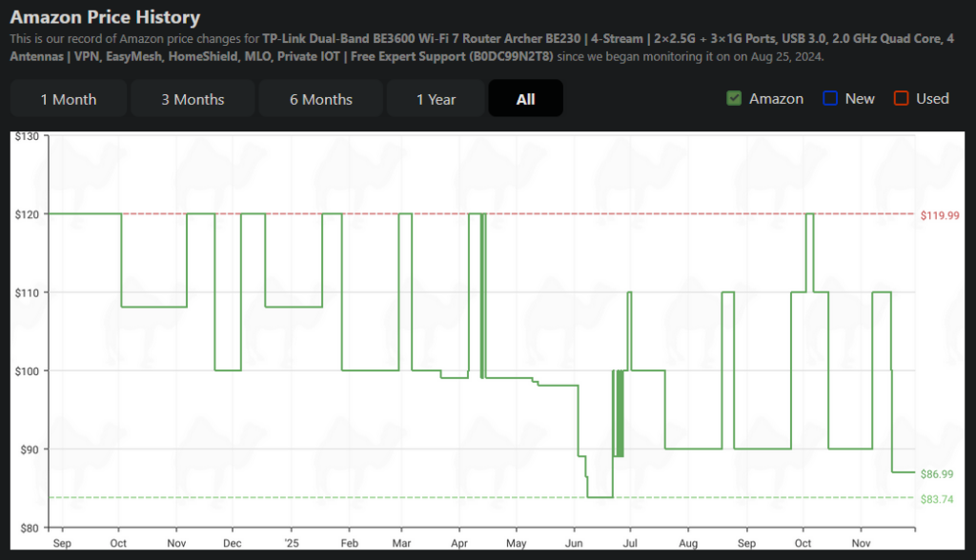976x560 pixels.
Task: Switch to 3 Months range
Action: click(x=193, y=99)
